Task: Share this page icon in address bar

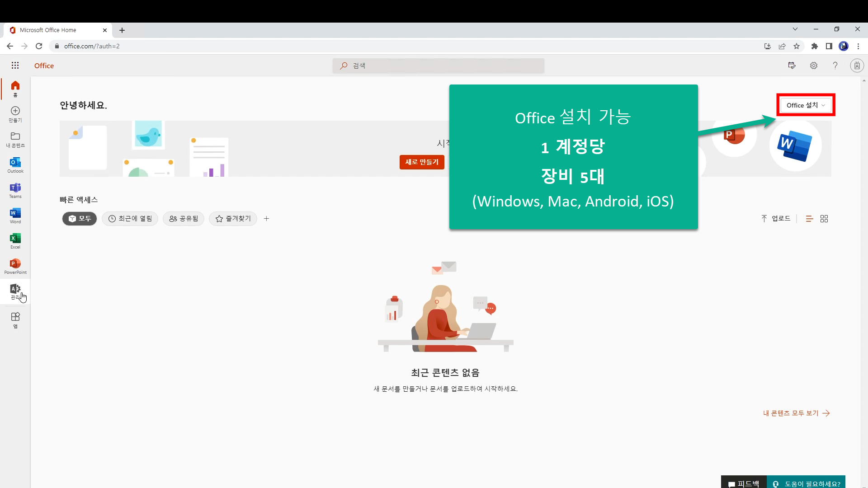Action: pos(782,46)
